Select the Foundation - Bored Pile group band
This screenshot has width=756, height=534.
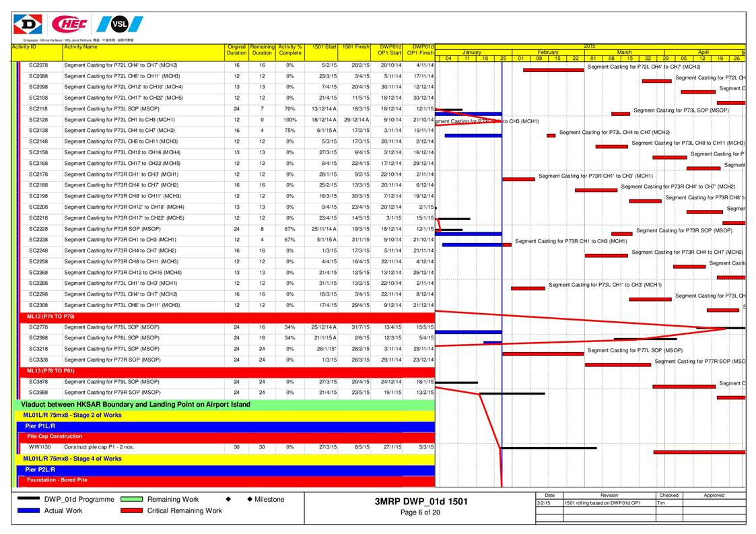click(227, 481)
